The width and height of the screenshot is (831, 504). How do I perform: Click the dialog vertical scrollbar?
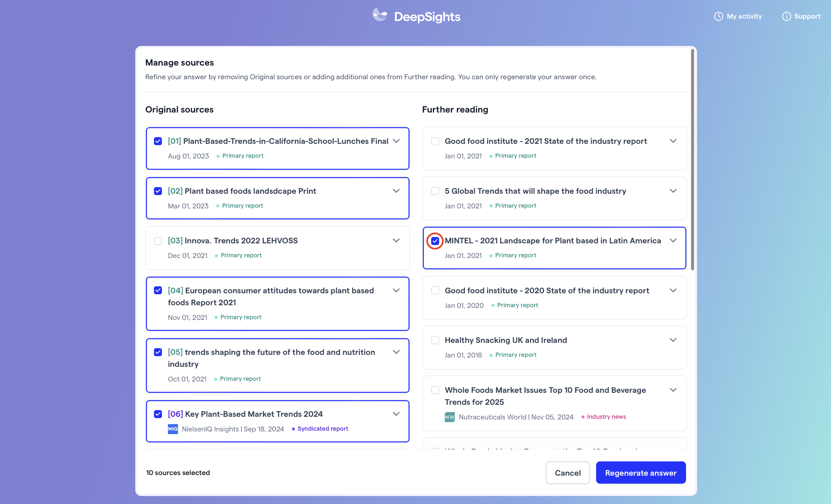(692, 160)
